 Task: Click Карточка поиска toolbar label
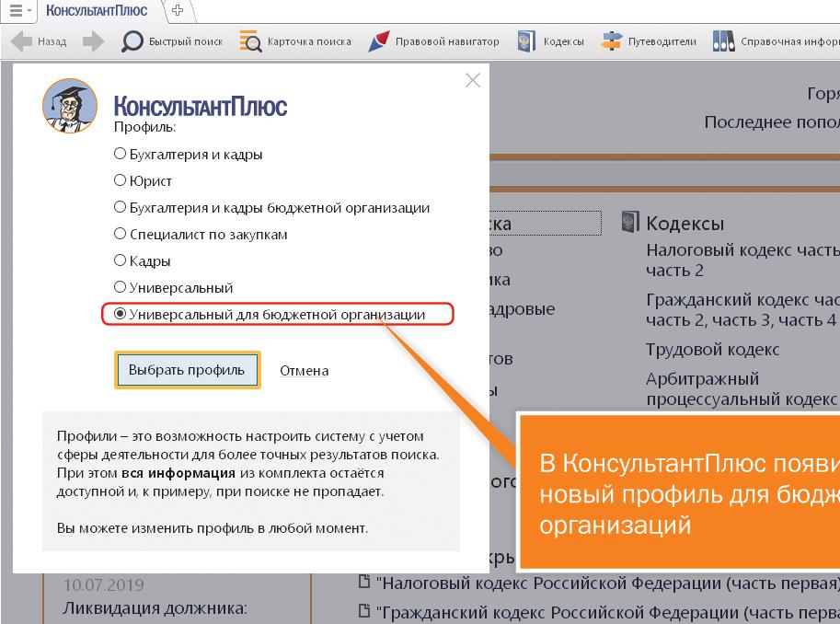[x=309, y=41]
